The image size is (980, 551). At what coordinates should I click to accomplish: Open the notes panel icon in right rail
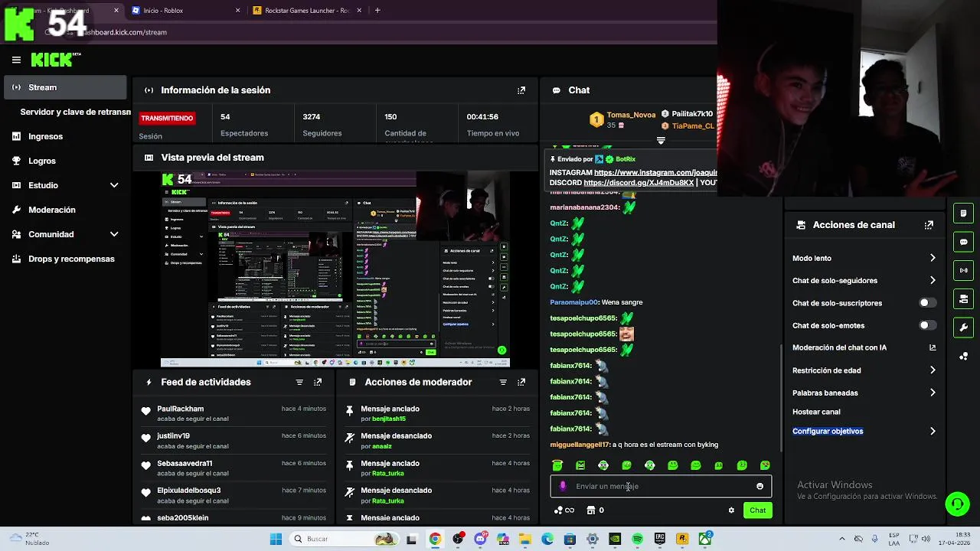[963, 213]
